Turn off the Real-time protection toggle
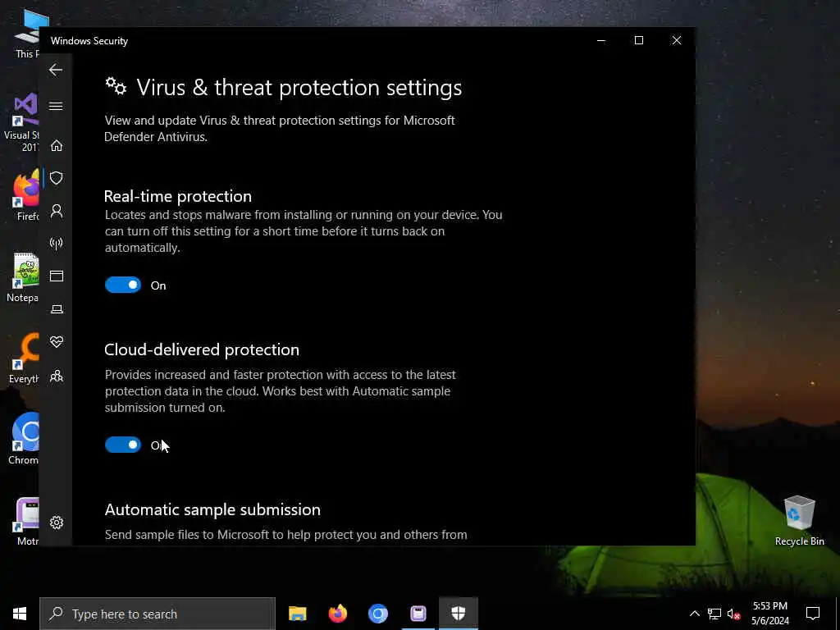840x630 pixels. click(x=123, y=285)
